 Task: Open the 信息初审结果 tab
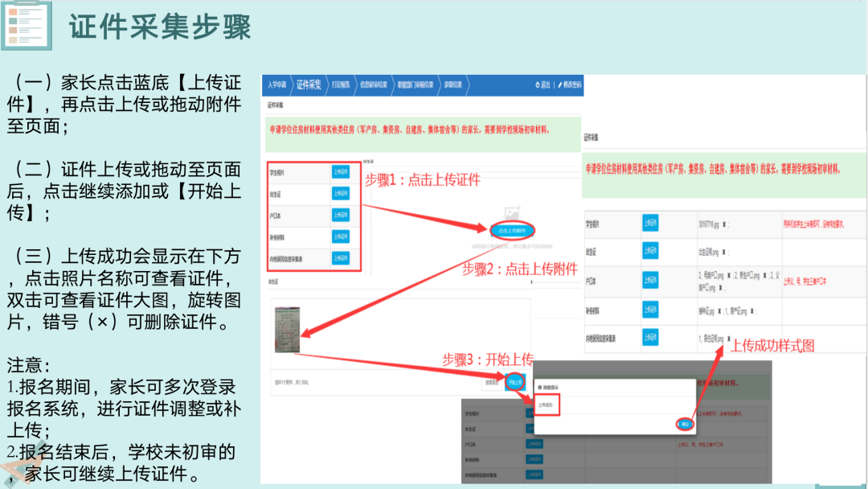374,84
